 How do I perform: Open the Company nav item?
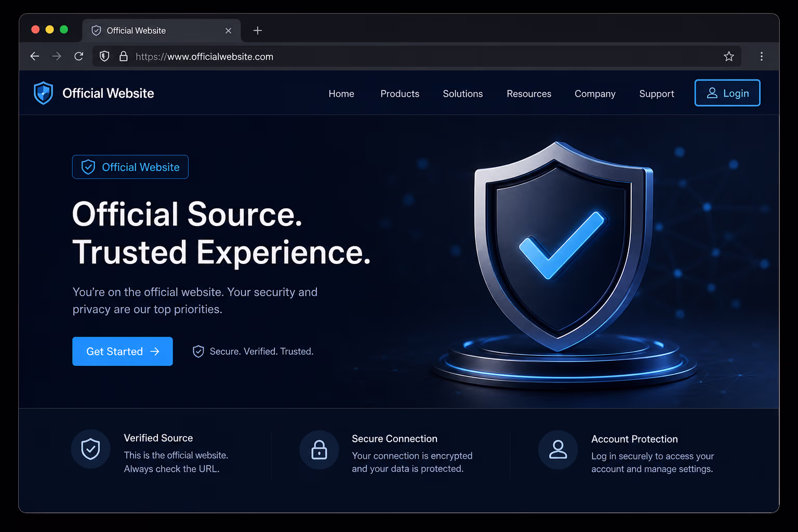point(595,94)
